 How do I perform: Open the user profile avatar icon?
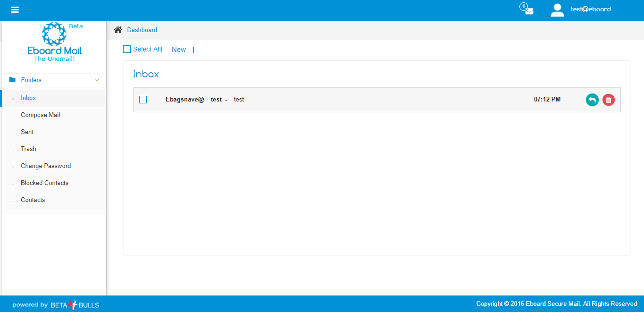point(557,9)
